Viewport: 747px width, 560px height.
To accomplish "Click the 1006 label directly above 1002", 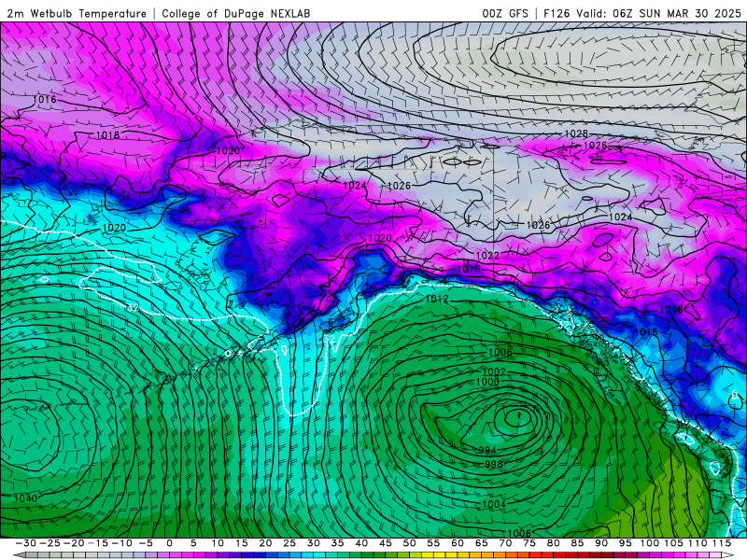I will (500, 353).
